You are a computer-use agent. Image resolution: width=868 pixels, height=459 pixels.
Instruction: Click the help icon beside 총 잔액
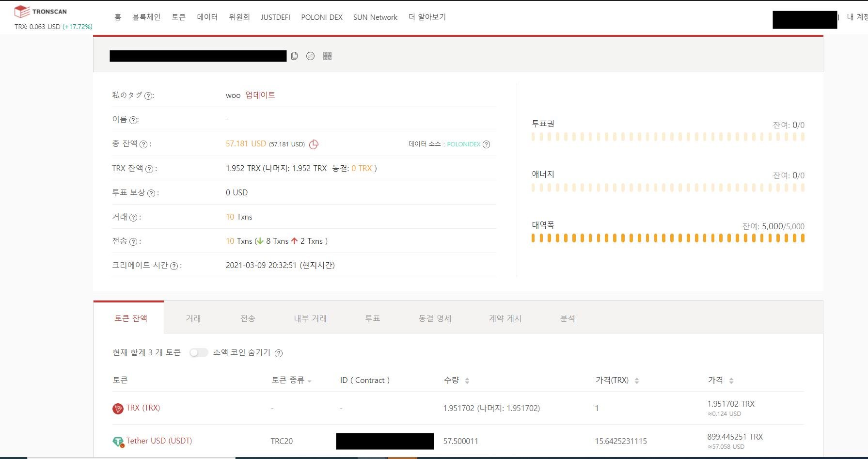point(143,144)
